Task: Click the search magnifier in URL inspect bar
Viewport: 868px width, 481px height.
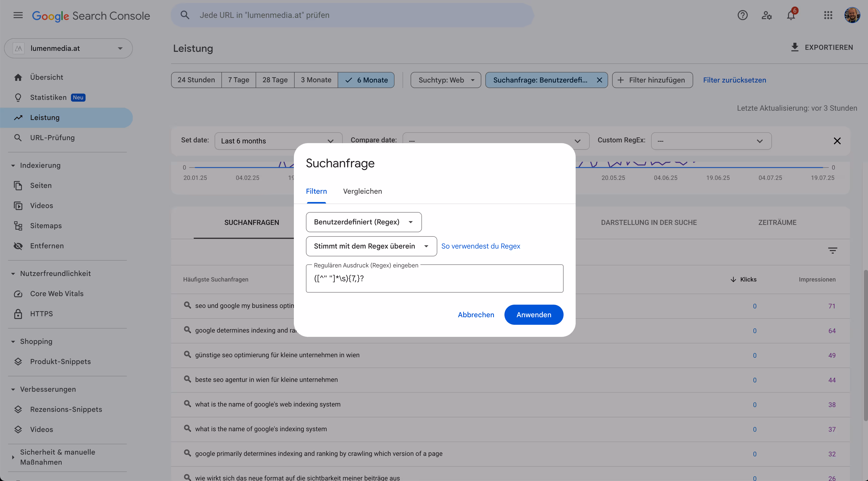Action: pos(185,15)
